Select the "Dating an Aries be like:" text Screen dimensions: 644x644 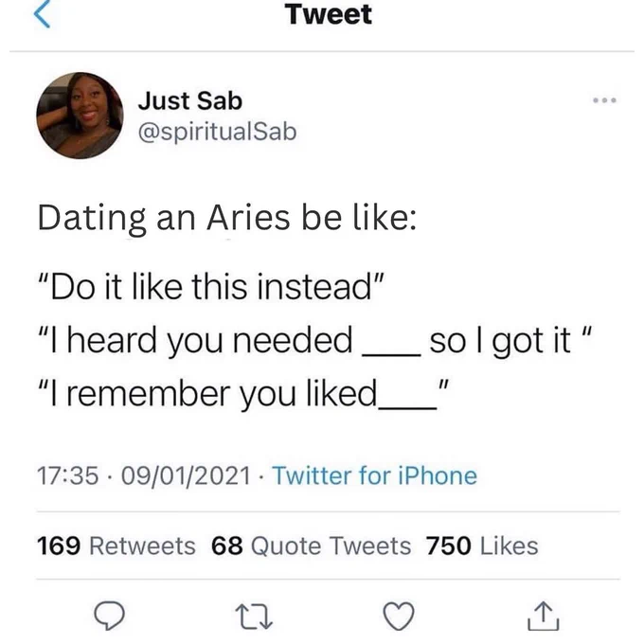pyautogui.click(x=226, y=218)
